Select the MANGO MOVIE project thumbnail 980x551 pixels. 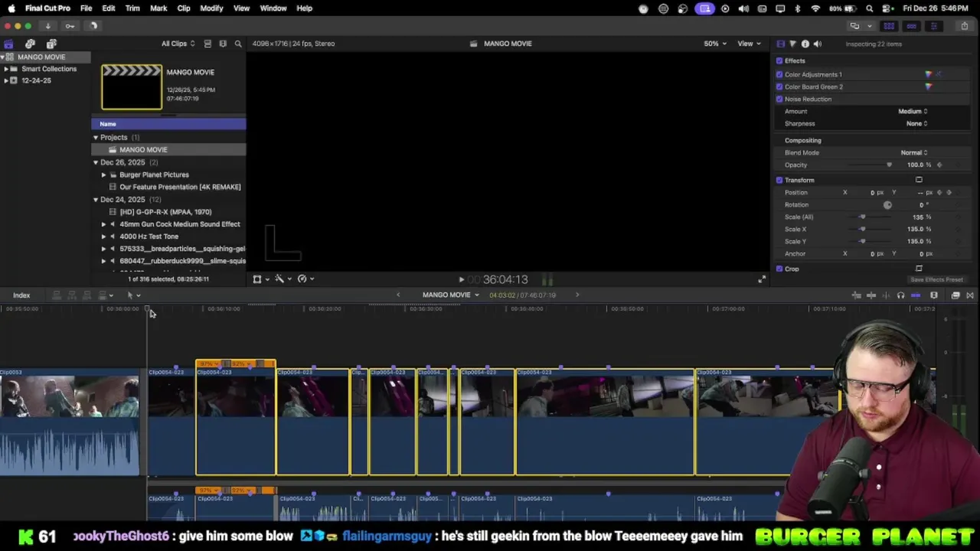(132, 87)
